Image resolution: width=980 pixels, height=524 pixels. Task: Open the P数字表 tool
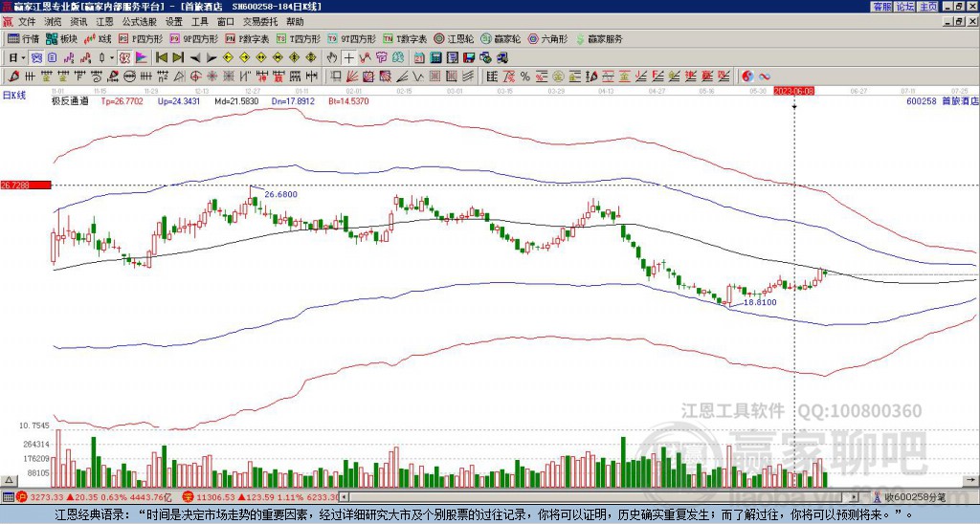tap(247, 38)
